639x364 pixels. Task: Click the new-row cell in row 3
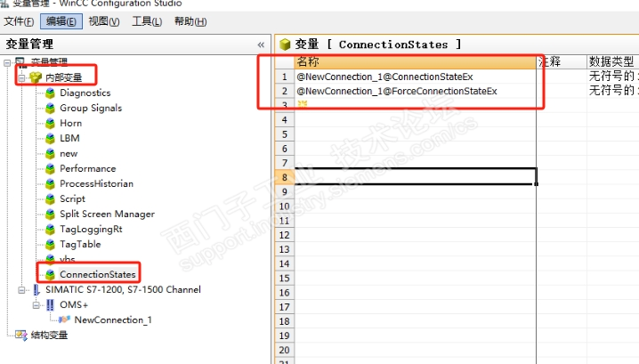tap(415, 105)
